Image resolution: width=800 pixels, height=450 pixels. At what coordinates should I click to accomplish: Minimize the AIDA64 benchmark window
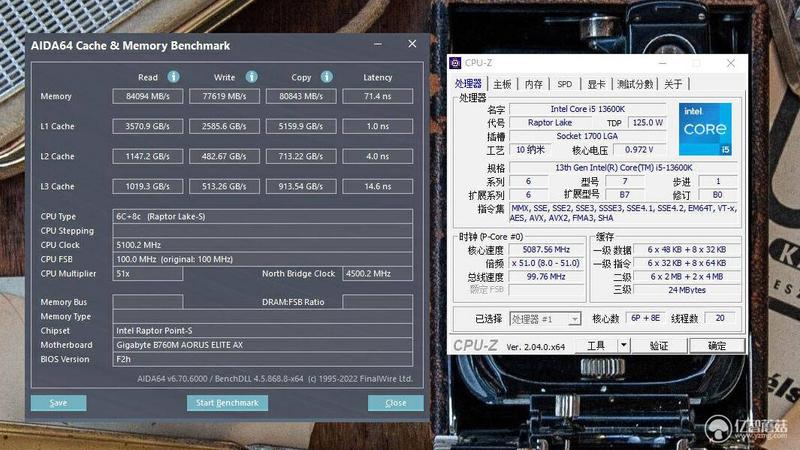pyautogui.click(x=378, y=44)
